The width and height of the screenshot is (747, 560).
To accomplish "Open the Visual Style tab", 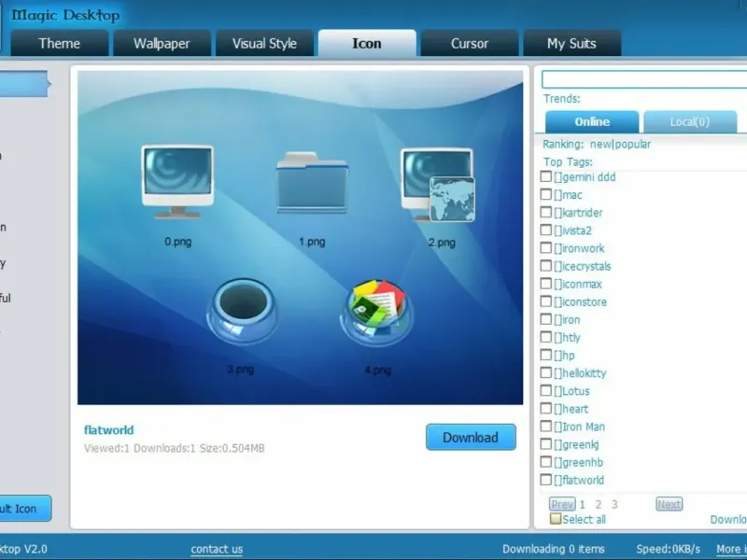I will pos(264,43).
